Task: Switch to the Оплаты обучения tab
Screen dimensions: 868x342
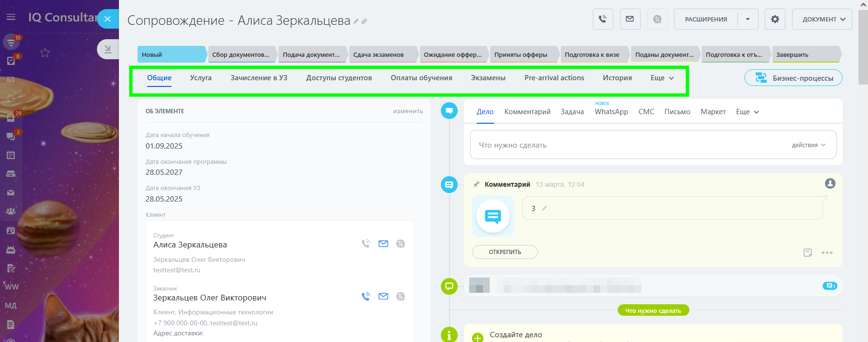Action: [x=421, y=78]
